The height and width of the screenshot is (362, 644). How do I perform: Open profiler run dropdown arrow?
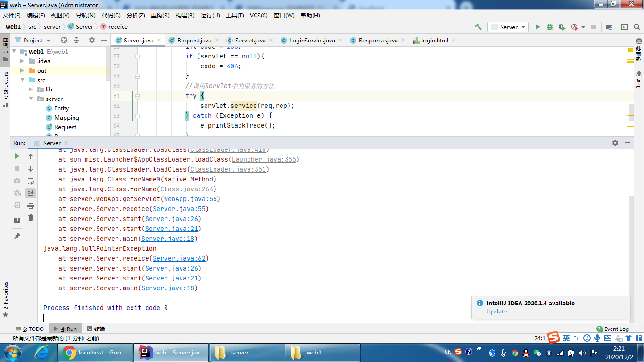(x=583, y=27)
